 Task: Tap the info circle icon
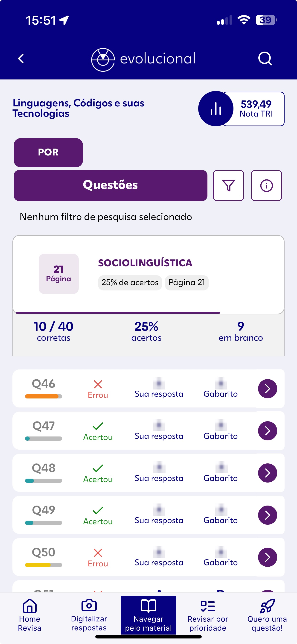tap(266, 185)
